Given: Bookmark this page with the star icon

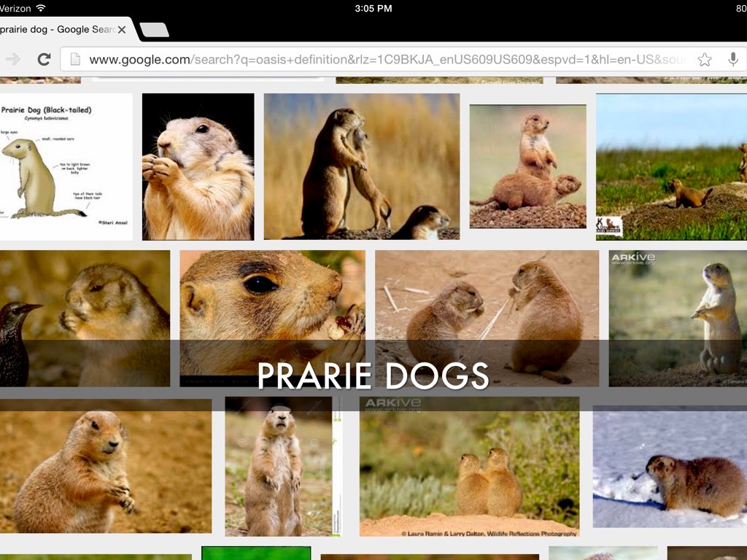Looking at the screenshot, I should 704,60.
